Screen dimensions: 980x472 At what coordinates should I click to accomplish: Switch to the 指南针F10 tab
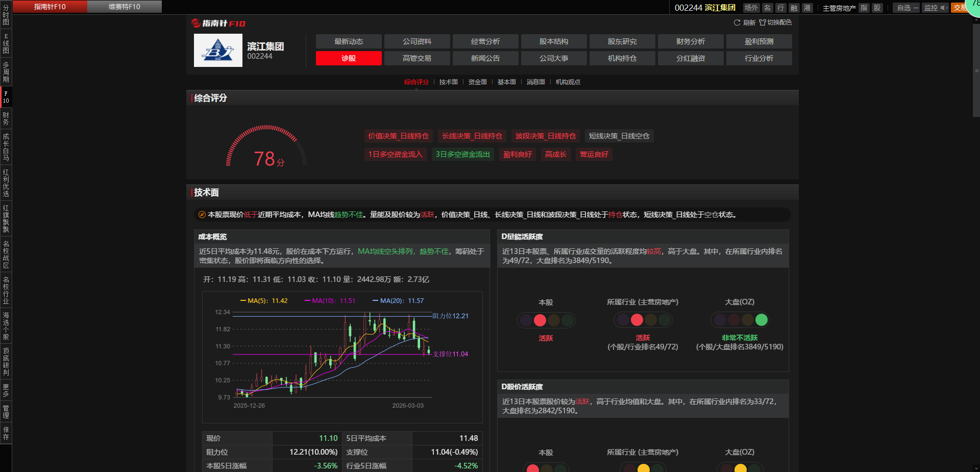point(50,7)
